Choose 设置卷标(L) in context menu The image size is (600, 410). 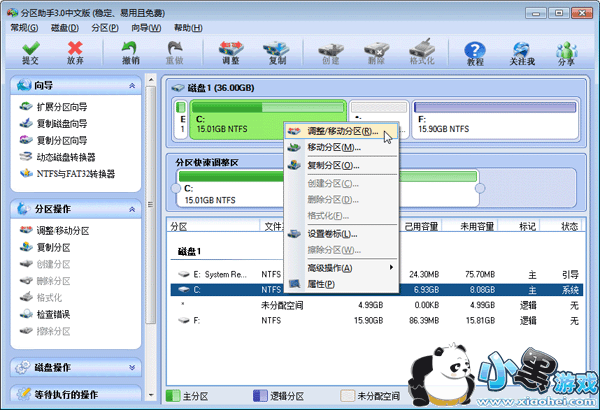tap(341, 234)
